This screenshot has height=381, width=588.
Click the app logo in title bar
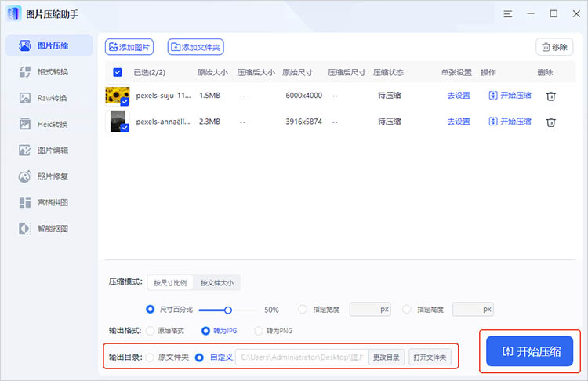click(x=13, y=14)
